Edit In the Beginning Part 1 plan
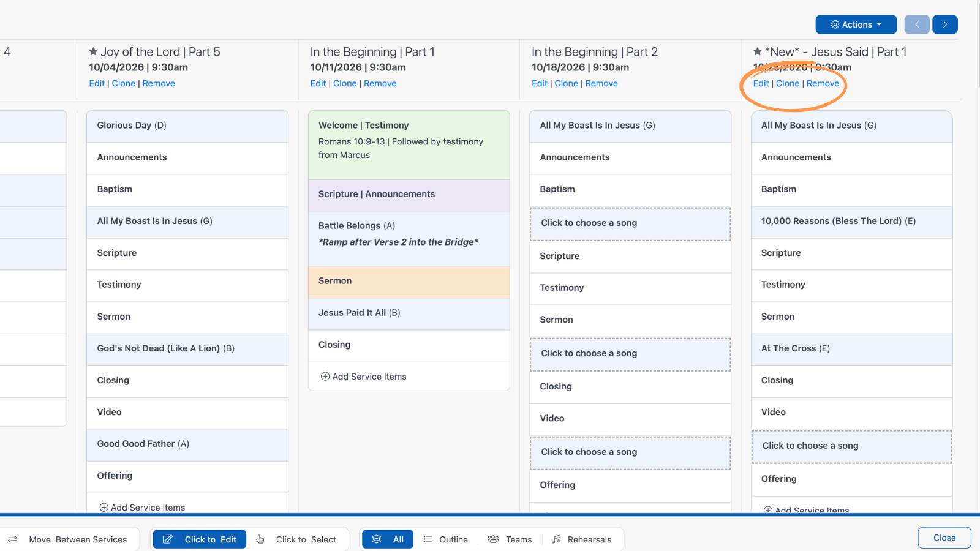The height and width of the screenshot is (551, 980). [x=318, y=83]
